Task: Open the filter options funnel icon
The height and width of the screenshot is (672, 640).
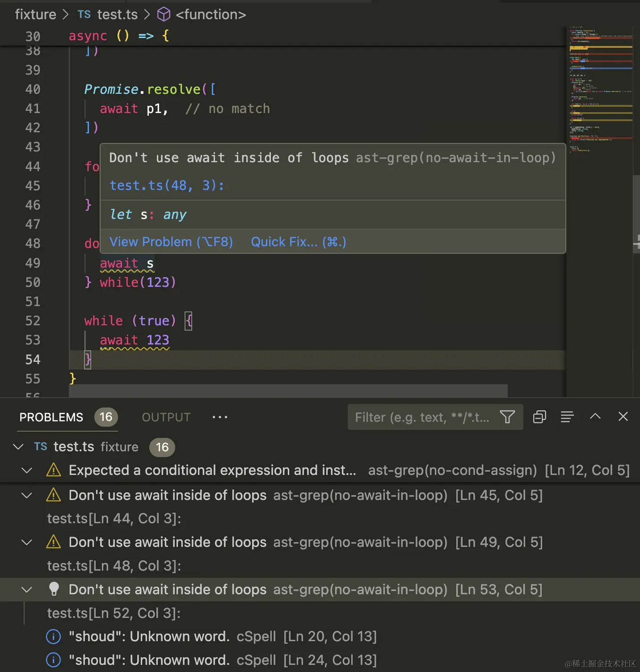Action: tap(507, 417)
